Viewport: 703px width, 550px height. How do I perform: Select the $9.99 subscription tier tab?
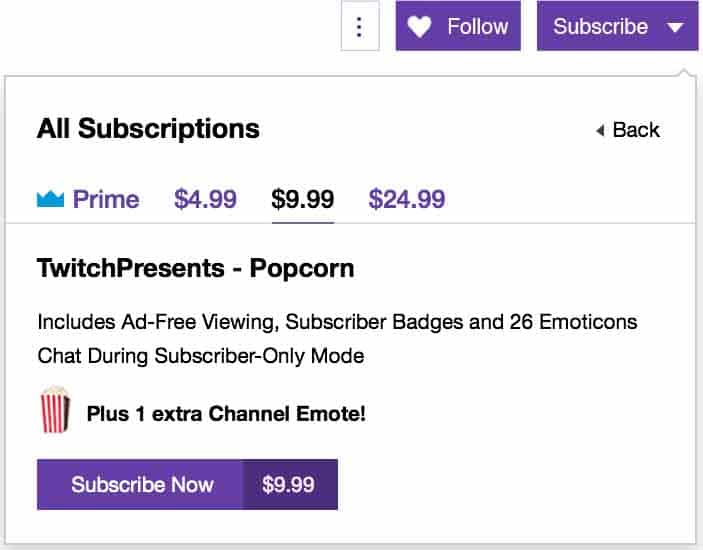303,199
